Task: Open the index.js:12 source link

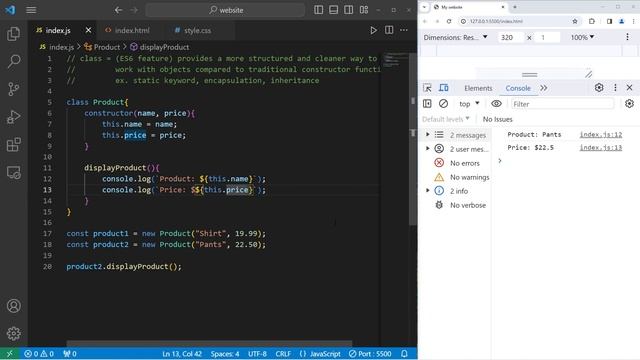Action: pos(601,134)
